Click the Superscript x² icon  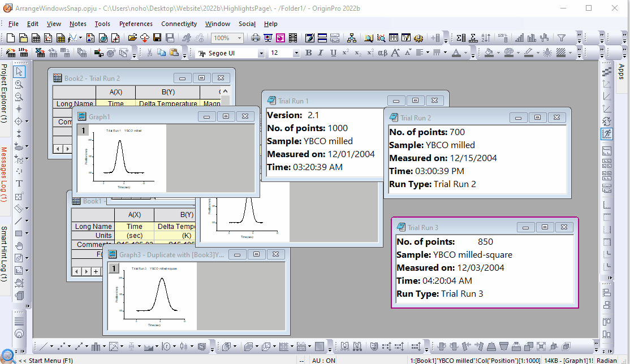tap(346, 53)
